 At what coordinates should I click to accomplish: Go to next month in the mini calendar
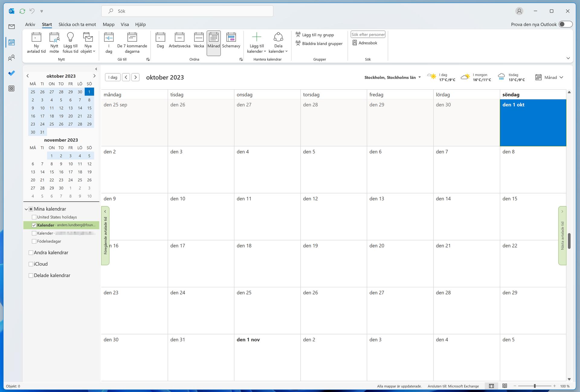coord(95,76)
